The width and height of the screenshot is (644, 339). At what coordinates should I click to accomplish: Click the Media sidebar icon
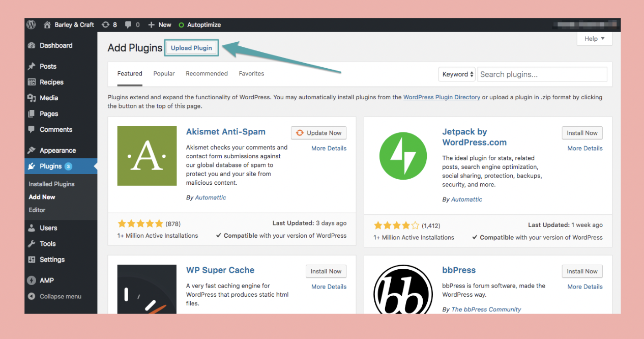point(32,98)
